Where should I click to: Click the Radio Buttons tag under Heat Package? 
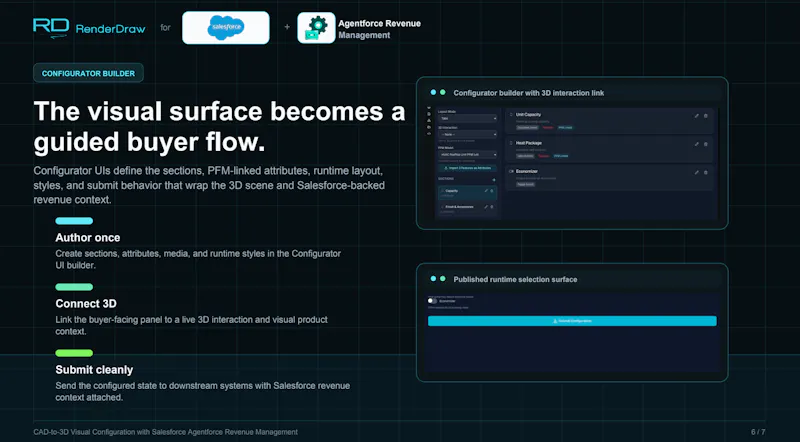[526, 156]
